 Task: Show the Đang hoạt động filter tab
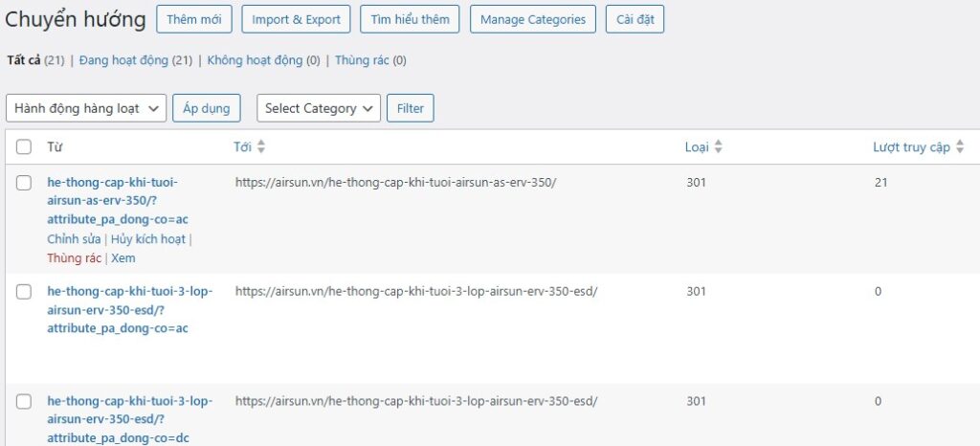(x=122, y=60)
